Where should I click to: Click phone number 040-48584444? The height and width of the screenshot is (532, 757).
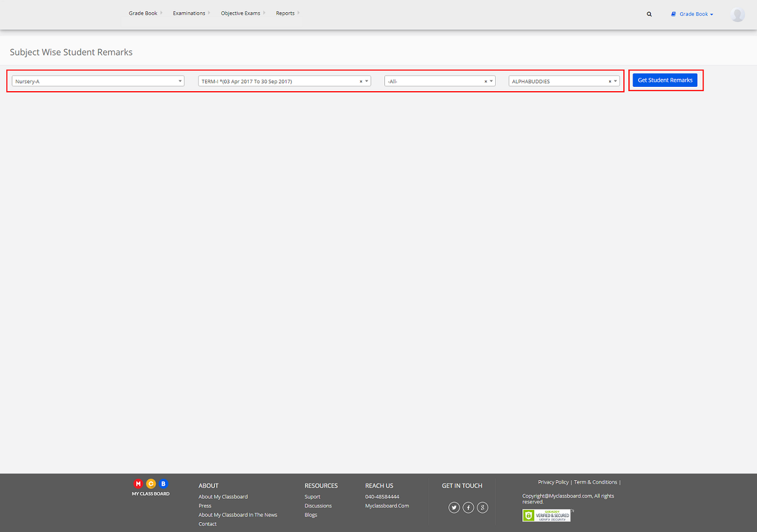tap(382, 497)
